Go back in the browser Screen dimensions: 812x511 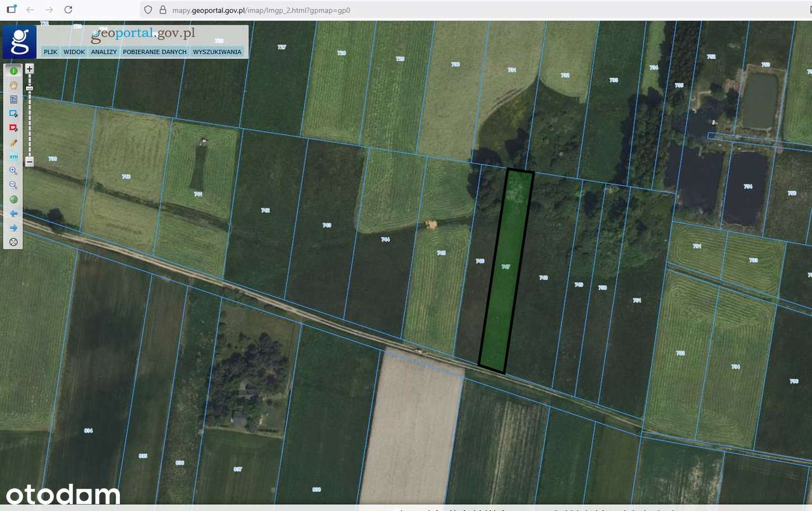[30, 10]
